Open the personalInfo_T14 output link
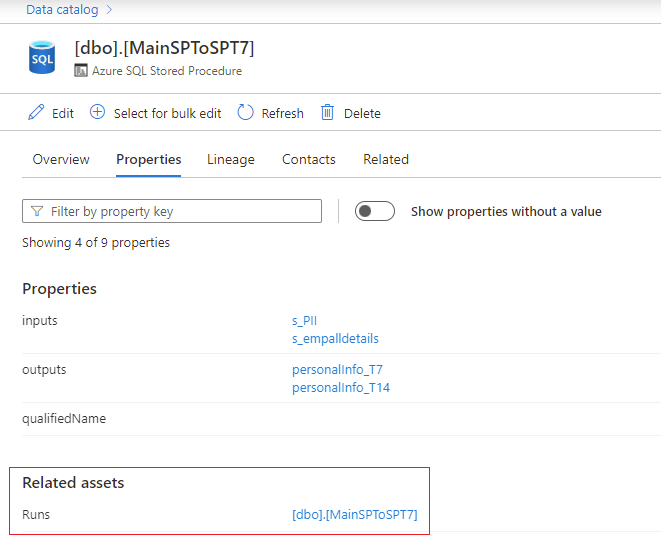 click(341, 388)
